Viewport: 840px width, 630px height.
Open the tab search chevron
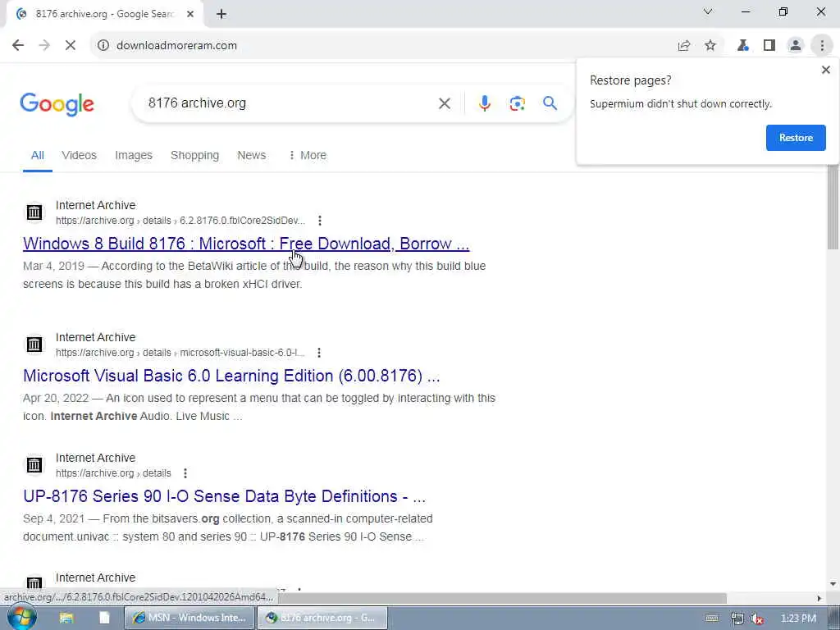click(x=708, y=11)
